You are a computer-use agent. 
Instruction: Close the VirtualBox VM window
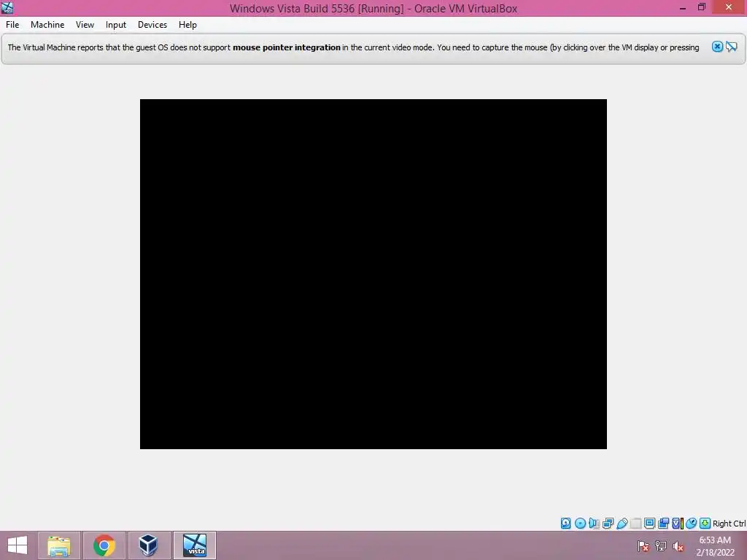click(x=729, y=7)
